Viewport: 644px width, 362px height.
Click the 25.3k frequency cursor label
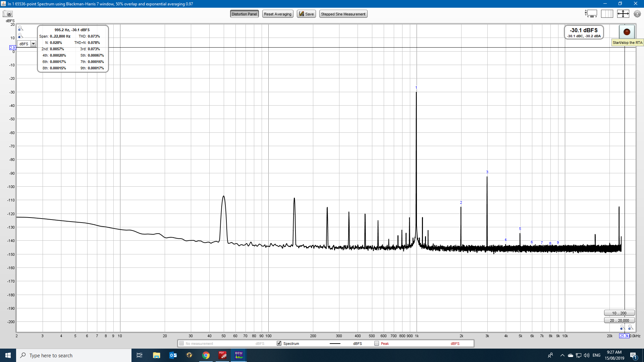[x=624, y=336]
